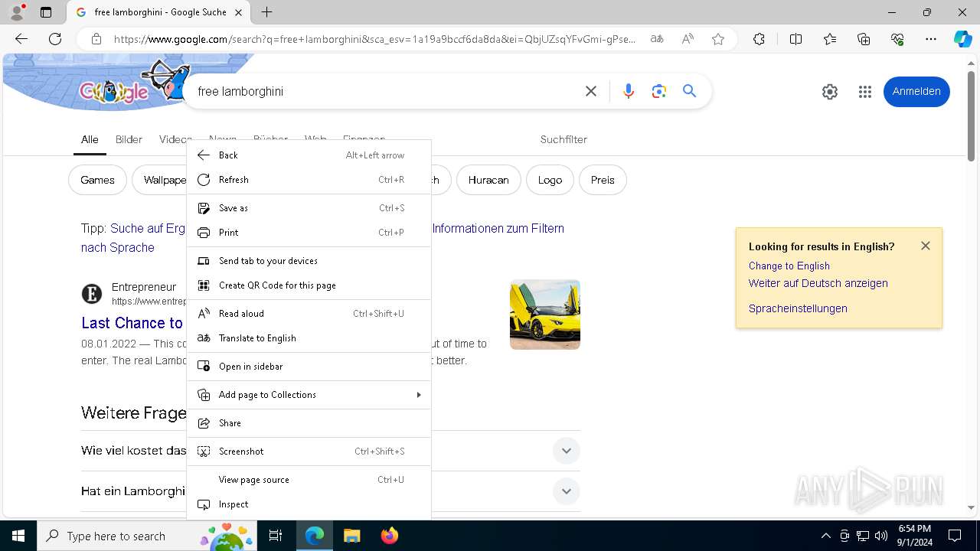Select Back in the context menu

(x=309, y=155)
